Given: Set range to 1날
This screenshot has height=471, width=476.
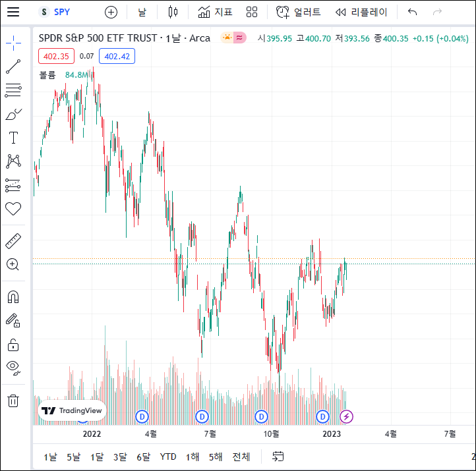Looking at the screenshot, I should click(50, 457).
